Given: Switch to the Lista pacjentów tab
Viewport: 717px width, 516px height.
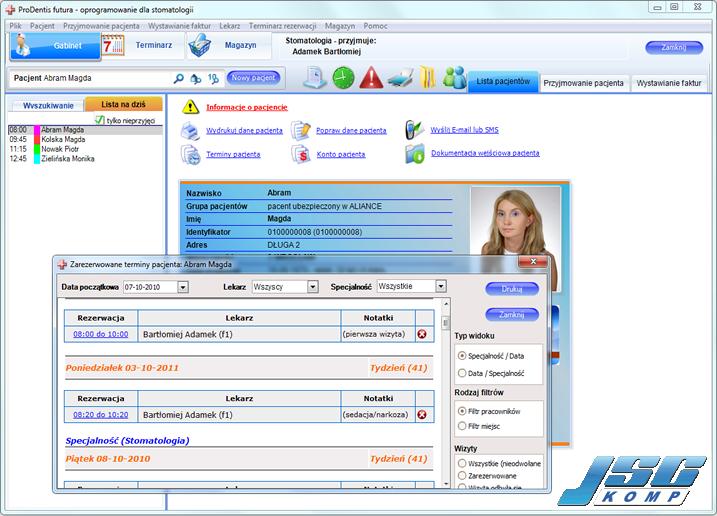Looking at the screenshot, I should point(503,81).
